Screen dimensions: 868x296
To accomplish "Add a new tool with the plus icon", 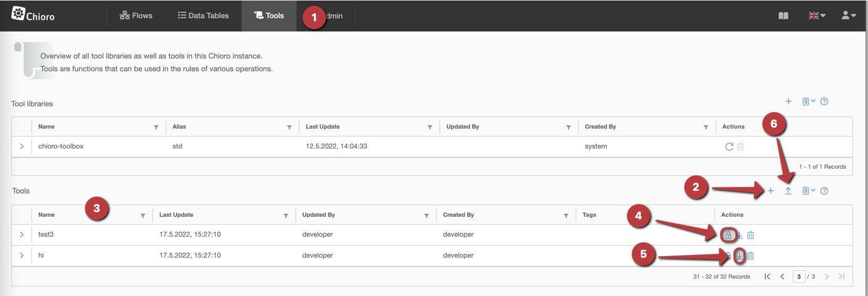I will pyautogui.click(x=770, y=191).
